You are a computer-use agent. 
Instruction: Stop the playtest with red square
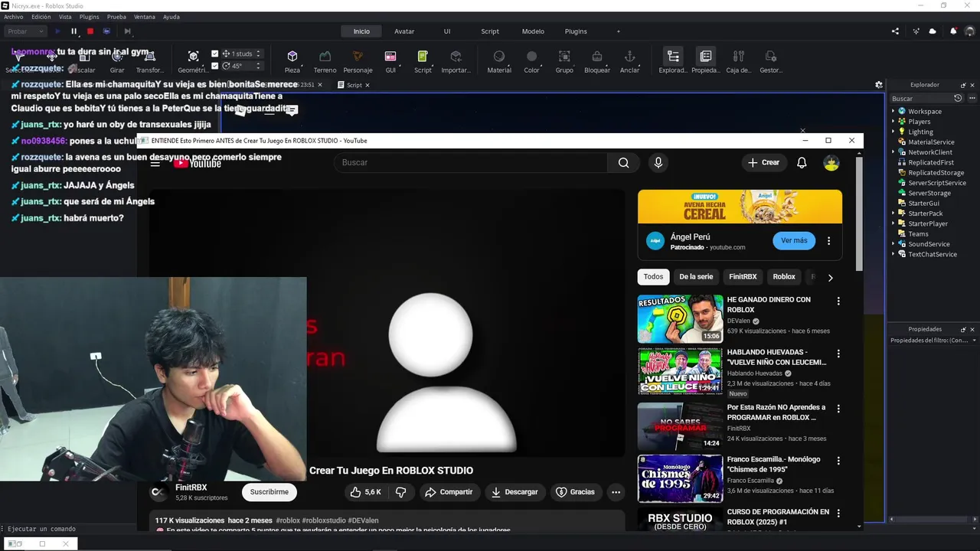pyautogui.click(x=90, y=31)
